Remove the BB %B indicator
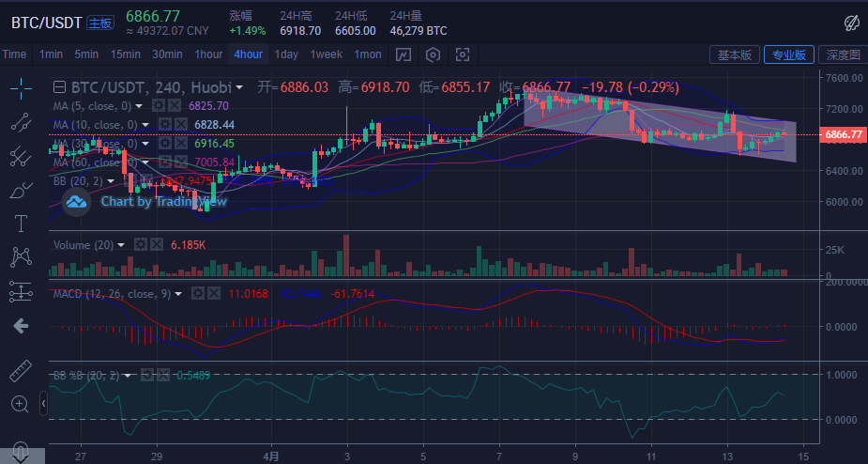Image resolution: width=868 pixels, height=464 pixels. point(162,376)
